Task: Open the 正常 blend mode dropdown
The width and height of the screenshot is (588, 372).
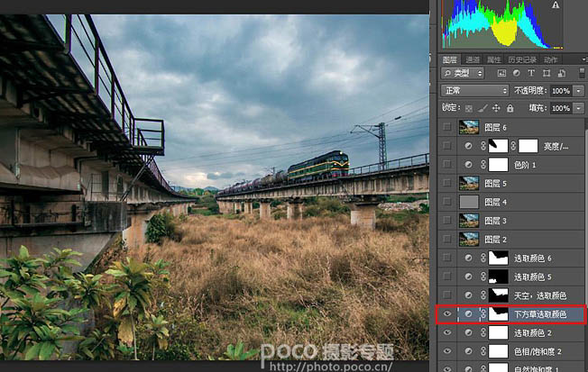Action: coord(474,91)
